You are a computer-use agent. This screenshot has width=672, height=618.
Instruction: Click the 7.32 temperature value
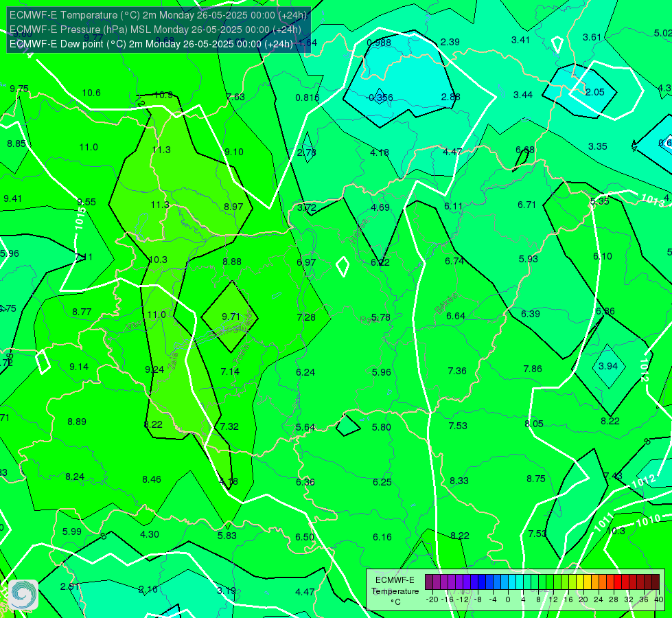229,426
